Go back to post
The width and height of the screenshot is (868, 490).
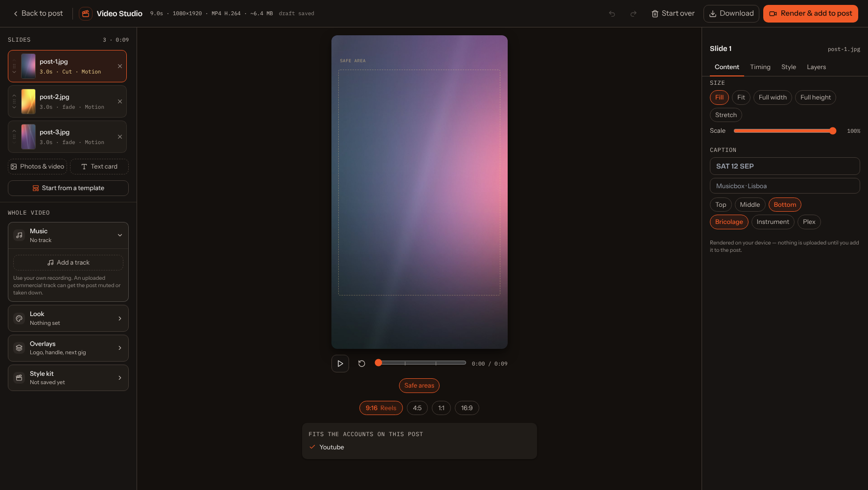click(38, 14)
